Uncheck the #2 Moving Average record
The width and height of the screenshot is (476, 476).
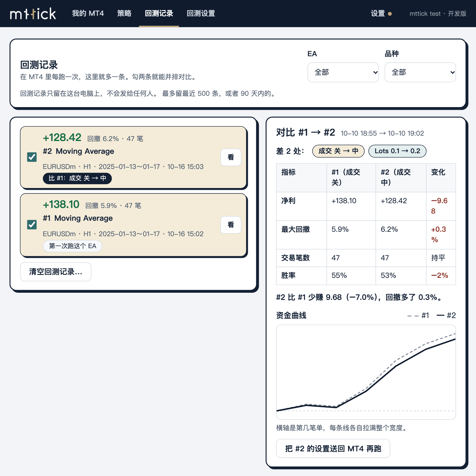click(32, 157)
